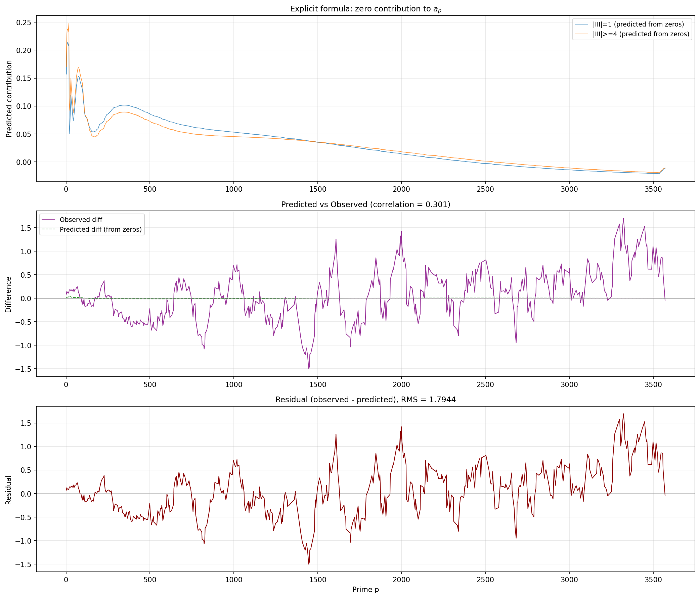Image resolution: width=700 pixels, height=598 pixels.
Task: Click the purple Observed diff legend line
Action: [x=49, y=220]
